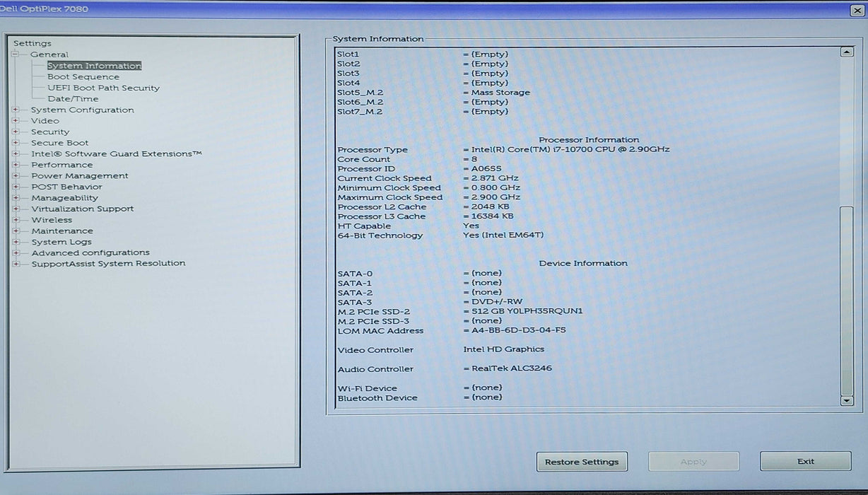Expand the Video settings node
868x495 pixels.
click(15, 121)
